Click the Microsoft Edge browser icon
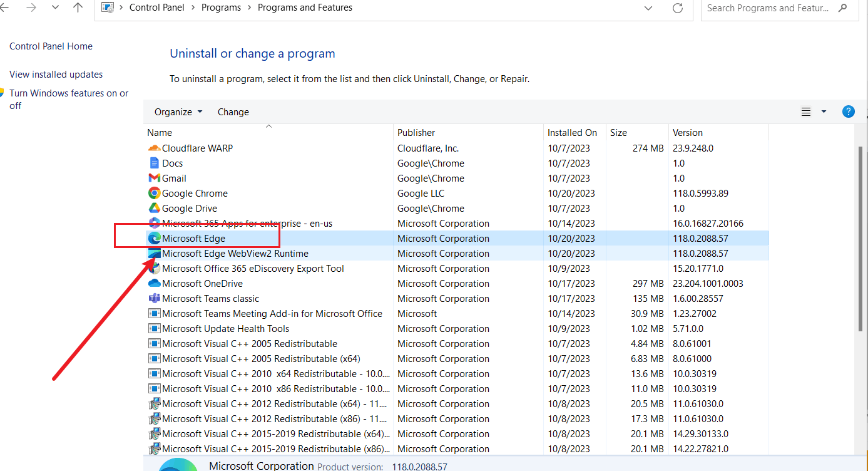This screenshot has width=868, height=471. 155,239
